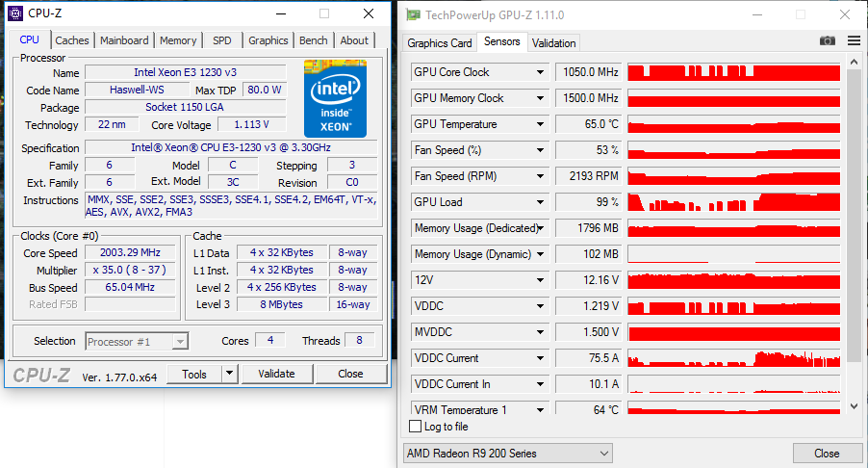
Task: Switch to the Bench tab
Action: pyautogui.click(x=314, y=40)
